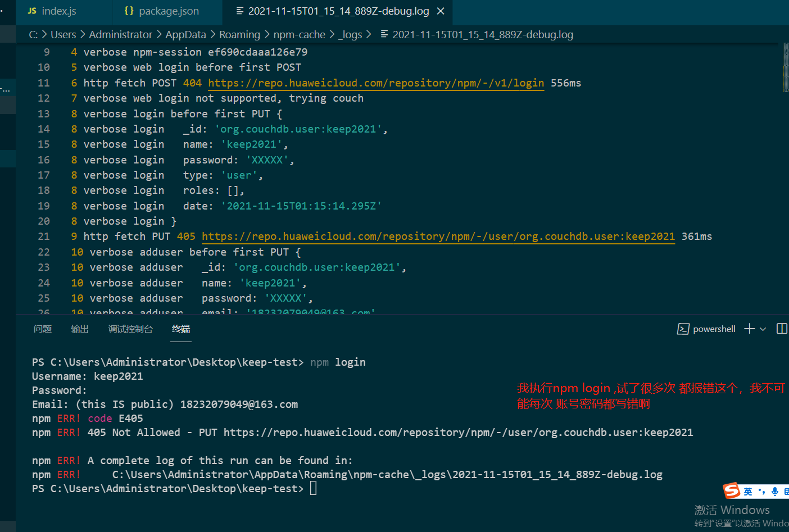The height and width of the screenshot is (532, 789).
Task: Expand the npm-cache breadcrumb folder
Action: pyautogui.click(x=299, y=35)
